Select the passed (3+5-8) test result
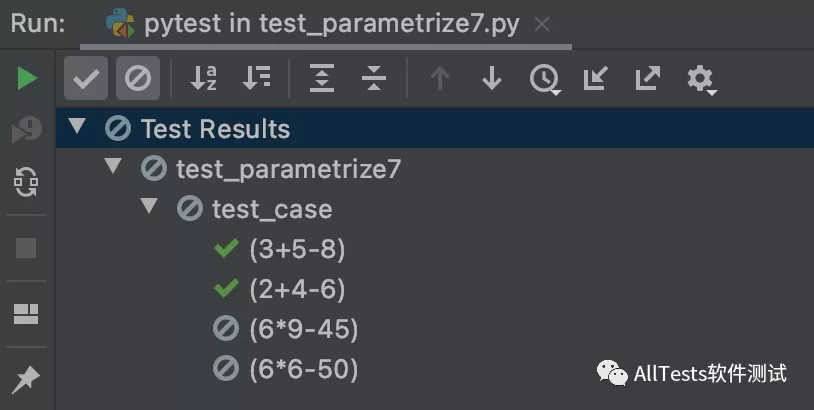 click(296, 249)
